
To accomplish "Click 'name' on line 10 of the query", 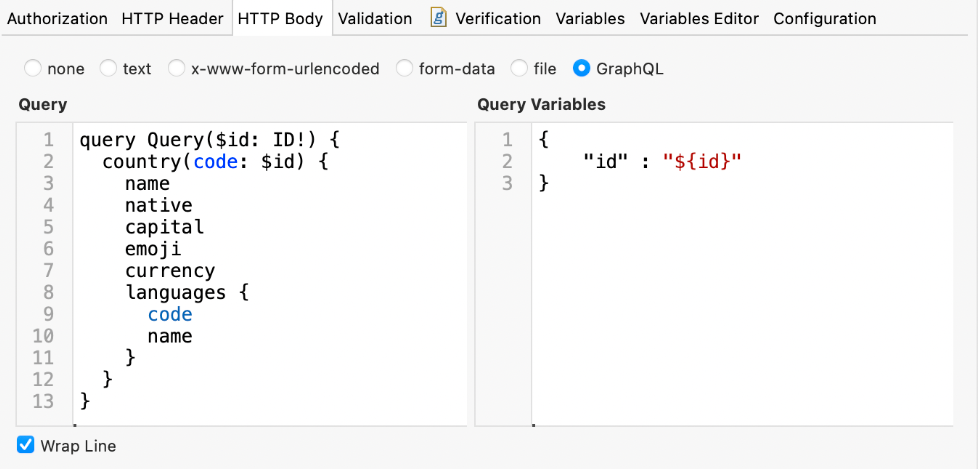I will 170,336.
